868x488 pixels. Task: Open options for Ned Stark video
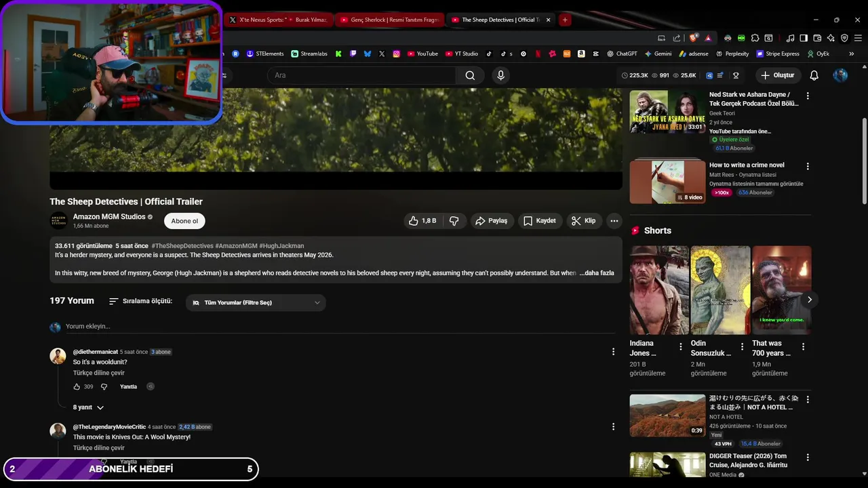(x=807, y=96)
